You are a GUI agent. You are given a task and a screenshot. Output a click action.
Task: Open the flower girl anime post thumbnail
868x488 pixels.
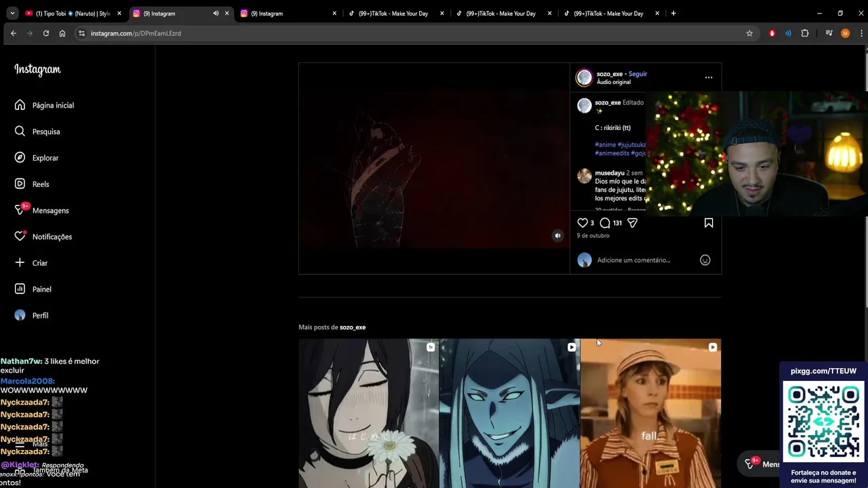[x=368, y=413]
